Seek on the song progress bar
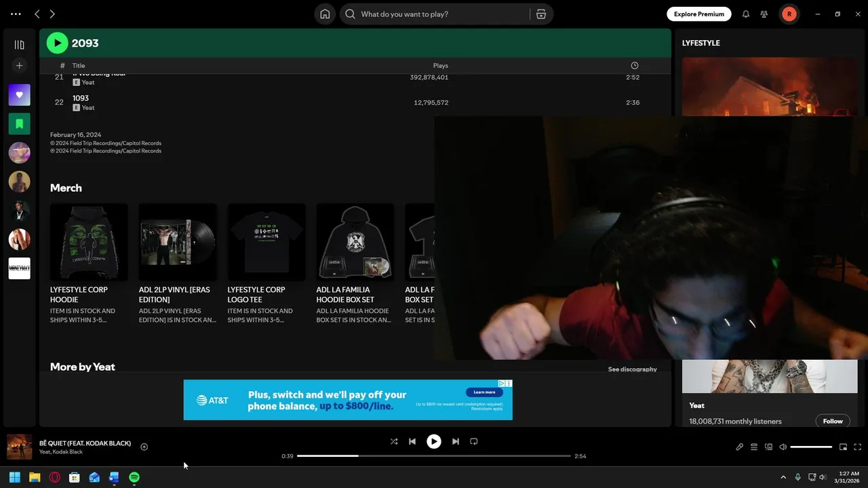The height and width of the screenshot is (488, 868). pos(434,456)
